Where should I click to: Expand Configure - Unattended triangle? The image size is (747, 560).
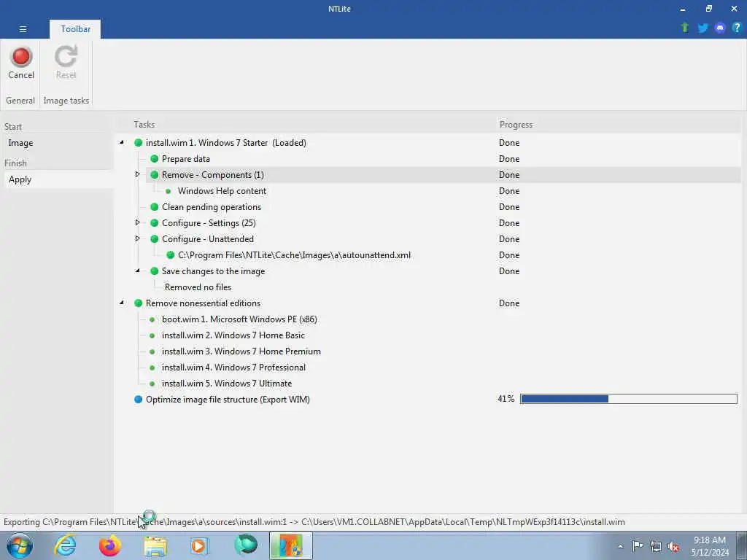click(x=138, y=238)
